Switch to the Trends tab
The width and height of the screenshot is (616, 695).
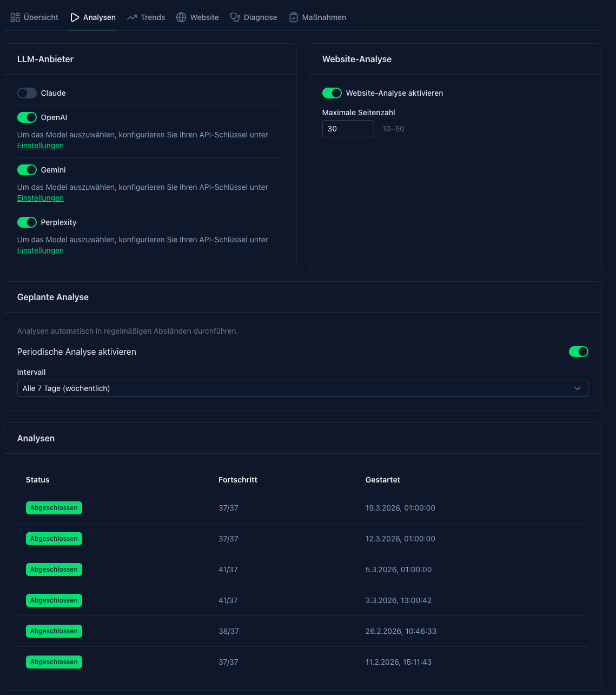pyautogui.click(x=146, y=17)
